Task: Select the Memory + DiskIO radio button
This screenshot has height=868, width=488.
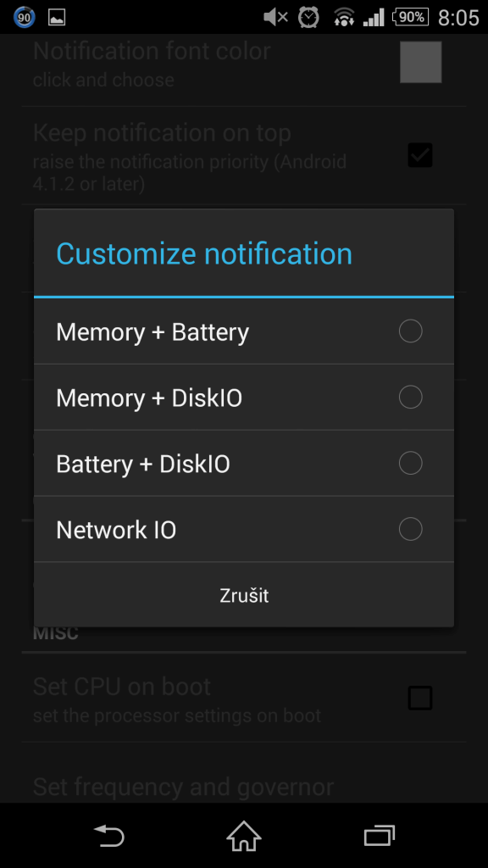Action: pos(411,397)
